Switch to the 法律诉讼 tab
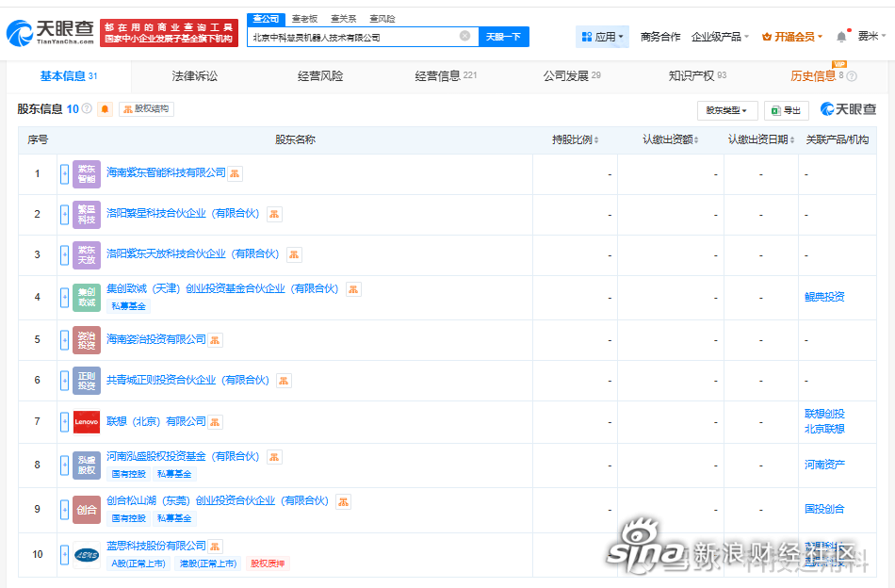This screenshot has width=895, height=588. point(195,76)
